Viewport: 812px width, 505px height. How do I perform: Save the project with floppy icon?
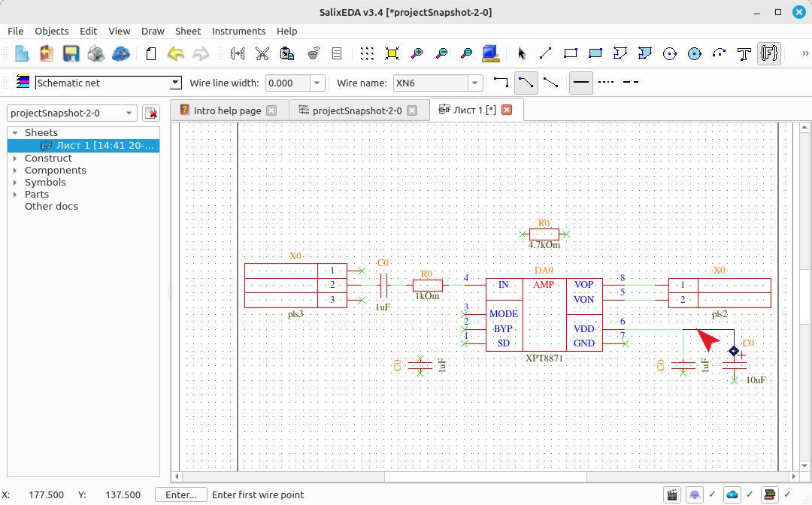(x=71, y=53)
